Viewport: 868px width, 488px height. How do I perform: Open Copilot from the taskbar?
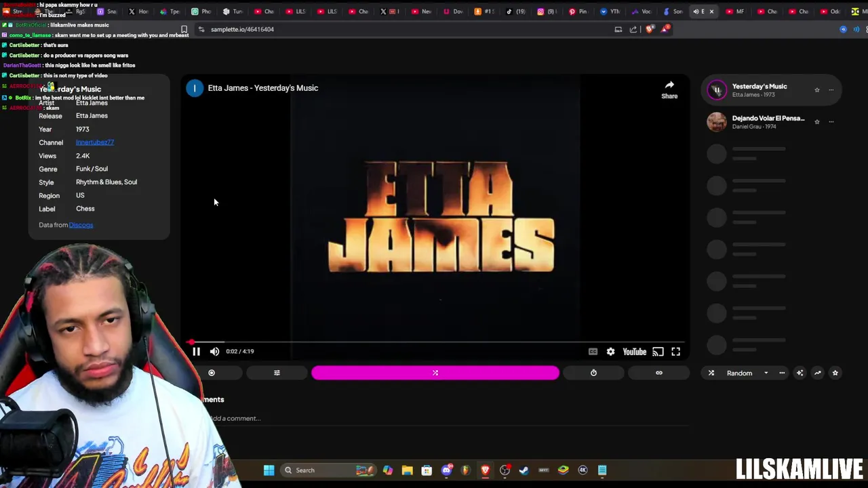[x=387, y=470]
